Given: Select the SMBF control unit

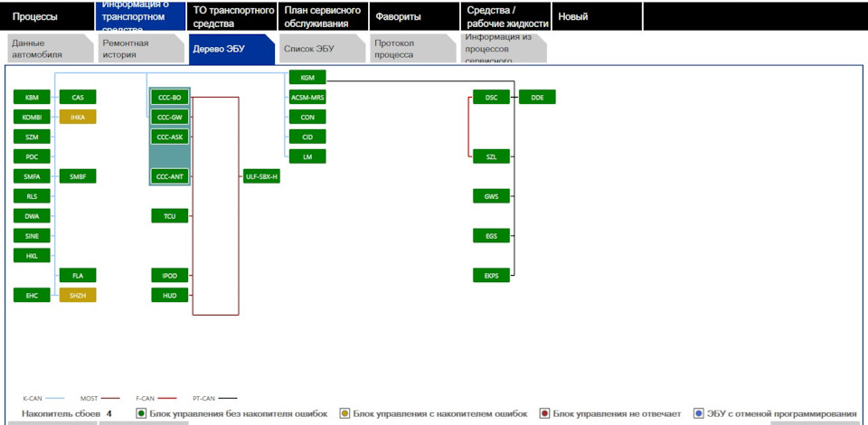Looking at the screenshot, I should (x=78, y=176).
